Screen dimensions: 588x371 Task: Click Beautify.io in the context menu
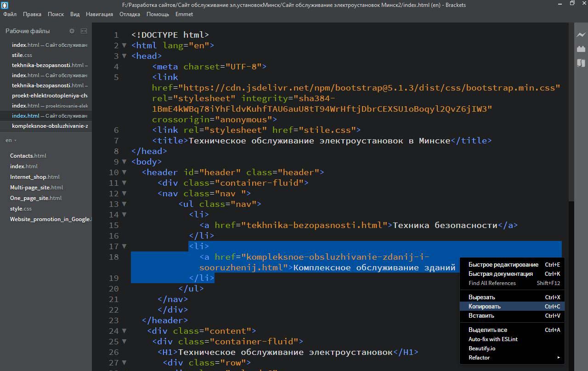482,348
